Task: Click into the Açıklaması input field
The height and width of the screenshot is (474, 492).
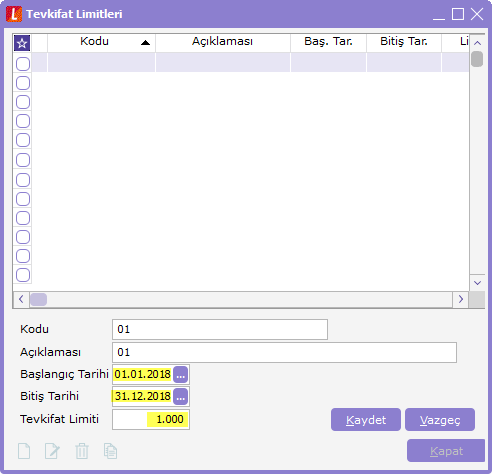Action: [x=284, y=352]
